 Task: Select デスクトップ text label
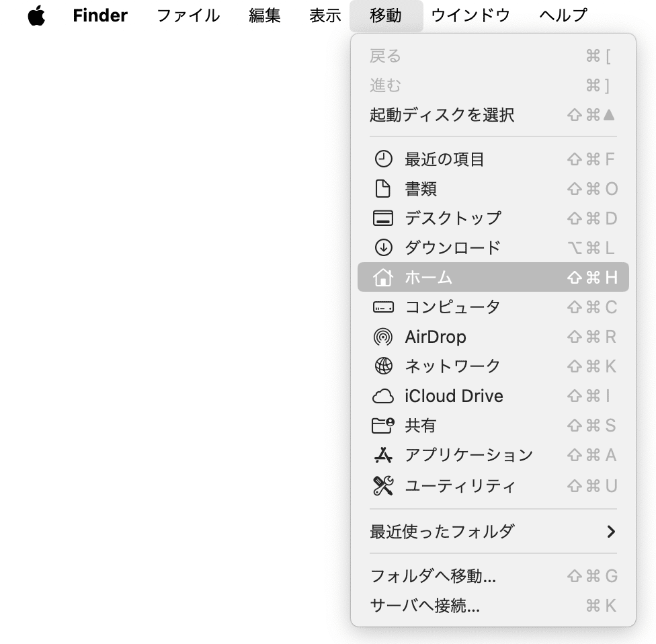click(452, 218)
